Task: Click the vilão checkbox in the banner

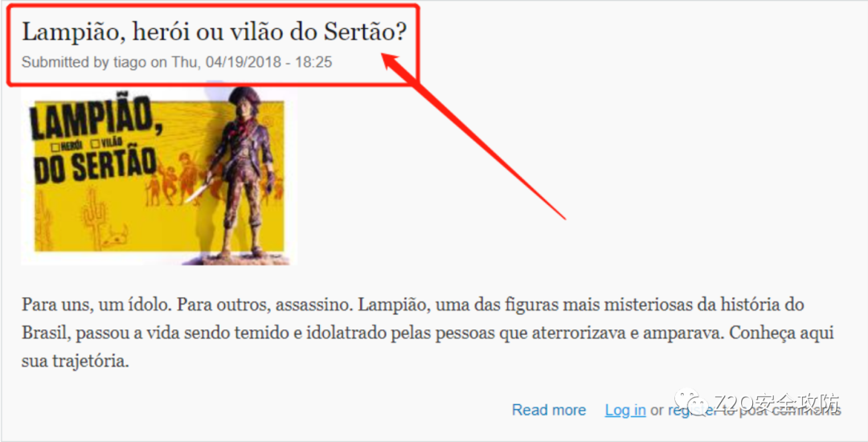Action: coord(95,144)
